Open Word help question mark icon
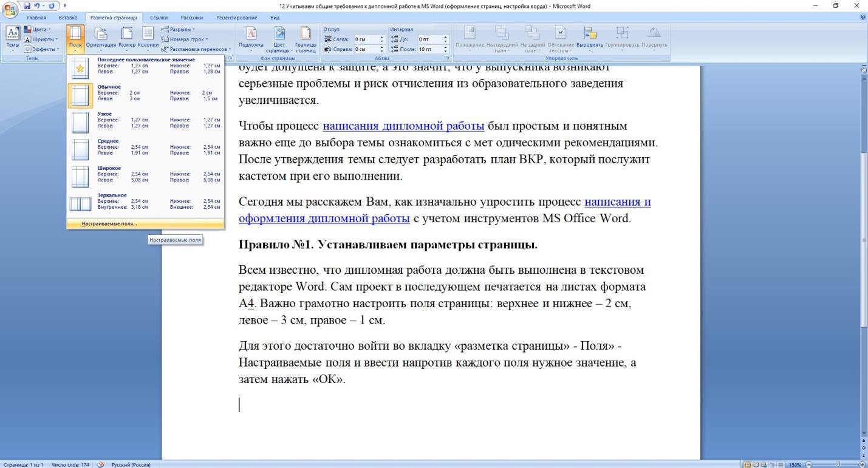The height and width of the screenshot is (468, 868). tap(863, 18)
